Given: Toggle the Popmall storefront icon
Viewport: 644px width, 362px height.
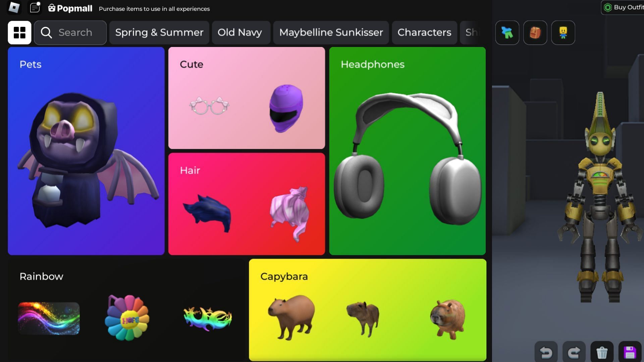Looking at the screenshot, I should point(52,8).
